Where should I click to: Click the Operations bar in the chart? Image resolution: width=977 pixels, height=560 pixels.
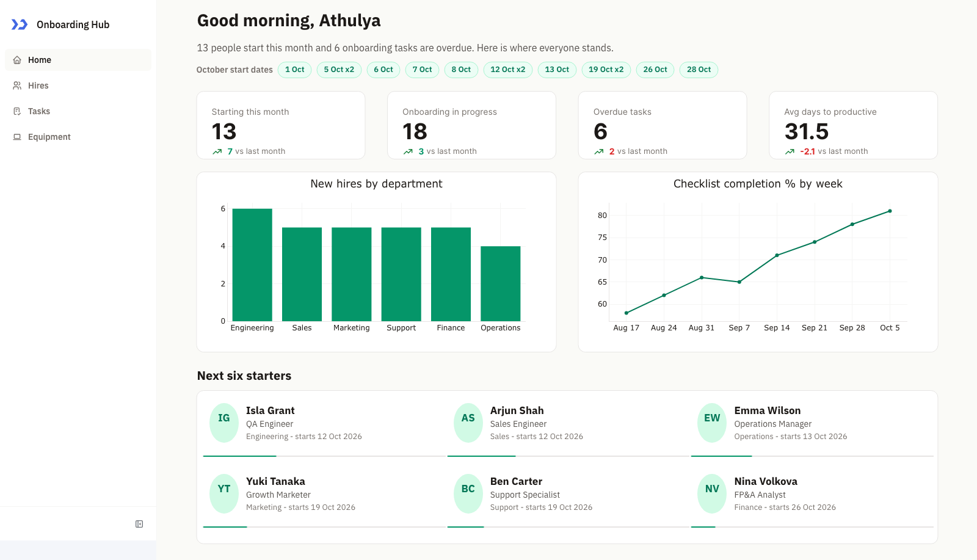pos(501,284)
